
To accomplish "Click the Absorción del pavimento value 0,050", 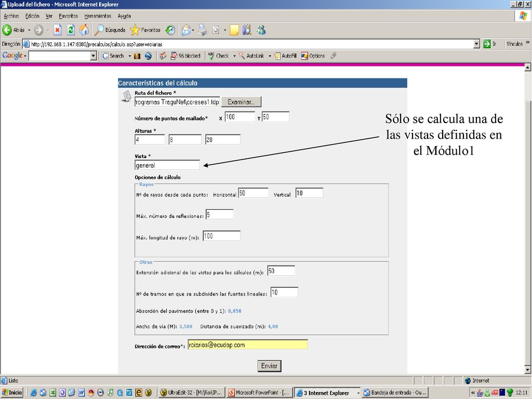I will [x=235, y=311].
